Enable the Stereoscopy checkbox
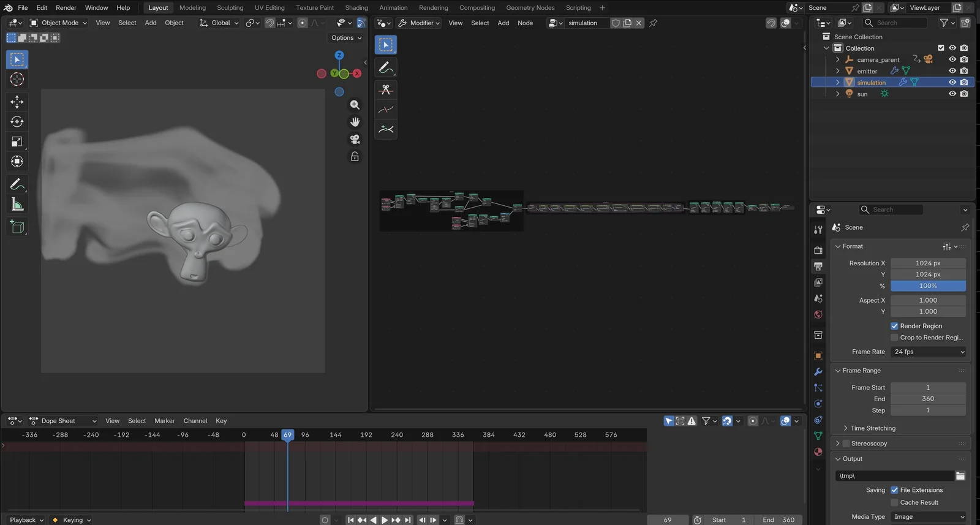The width and height of the screenshot is (980, 525). click(846, 444)
